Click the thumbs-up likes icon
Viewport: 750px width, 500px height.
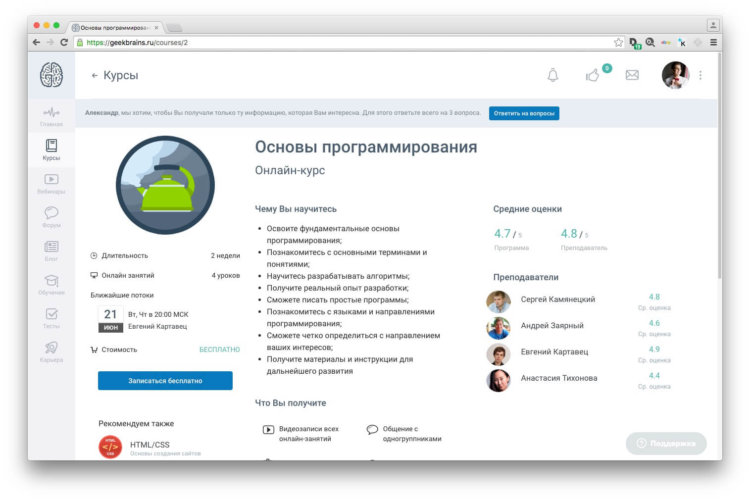tap(592, 75)
